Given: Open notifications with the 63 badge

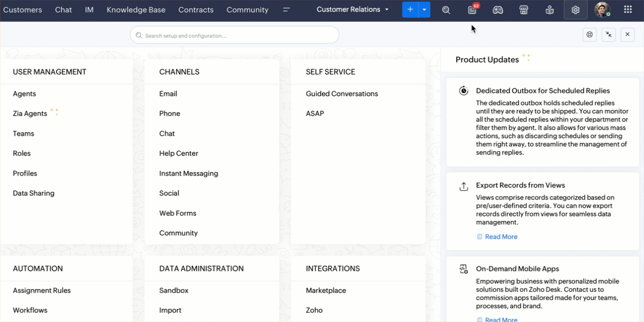Looking at the screenshot, I should pos(472,10).
